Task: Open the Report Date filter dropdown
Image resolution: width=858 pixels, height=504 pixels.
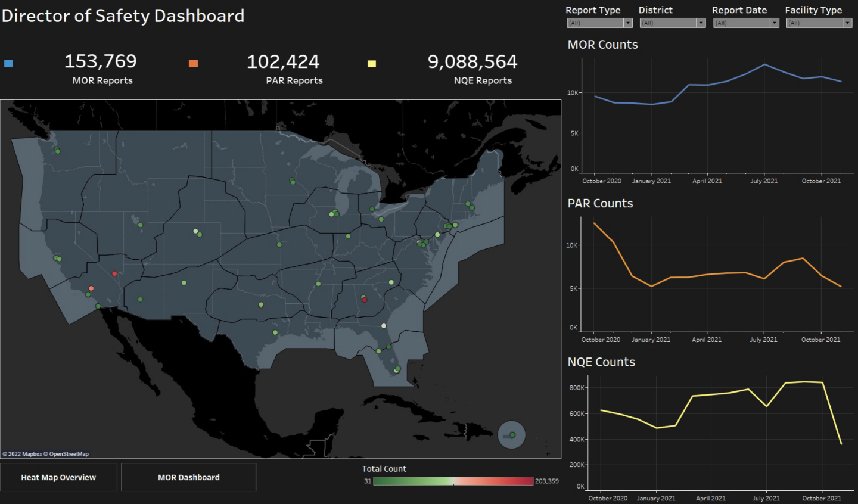Action: click(775, 23)
